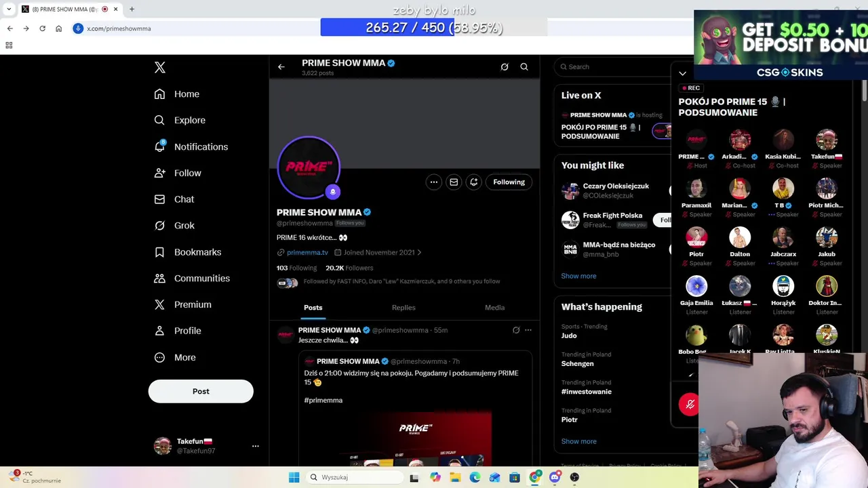Screen dimensions: 868x488
Task: Click the Bookmarks icon in sidebar
Action: (159, 252)
